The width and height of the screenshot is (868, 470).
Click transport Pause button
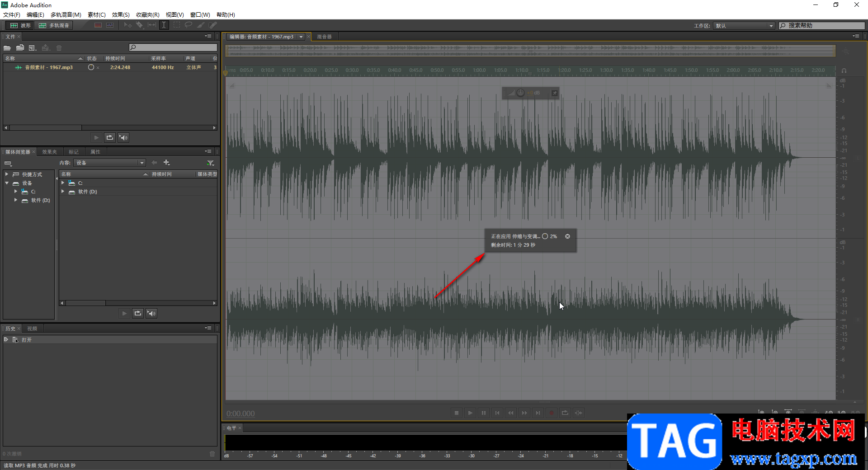pos(484,413)
